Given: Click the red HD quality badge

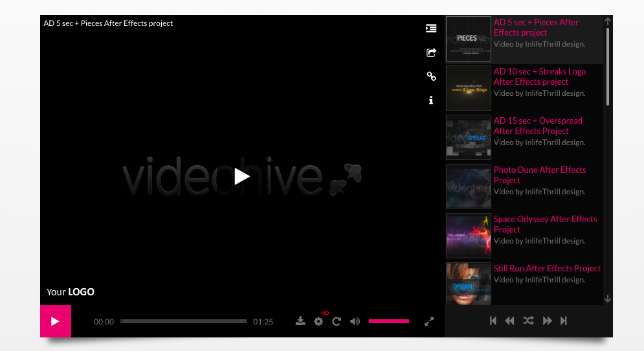Looking at the screenshot, I should pyautogui.click(x=325, y=313).
